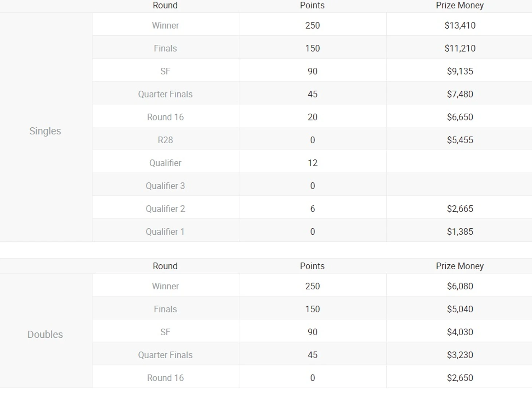Click the Singles table Points header
The width and height of the screenshot is (532, 396).
coord(312,5)
